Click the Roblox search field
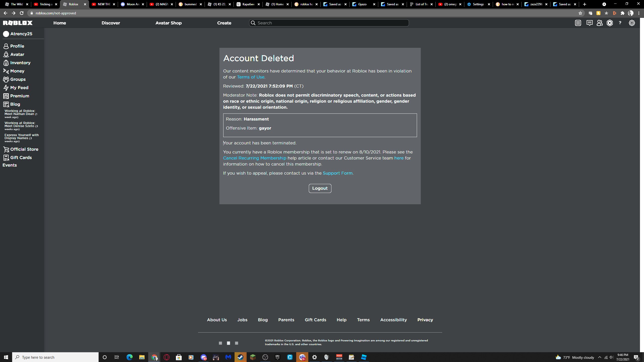The width and height of the screenshot is (644, 362). point(329,23)
